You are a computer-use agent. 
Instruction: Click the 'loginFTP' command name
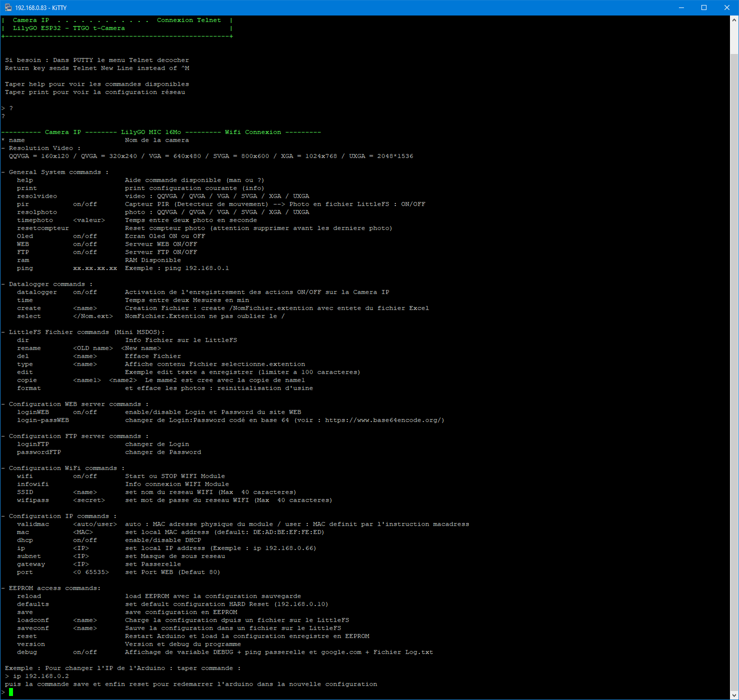(x=33, y=444)
